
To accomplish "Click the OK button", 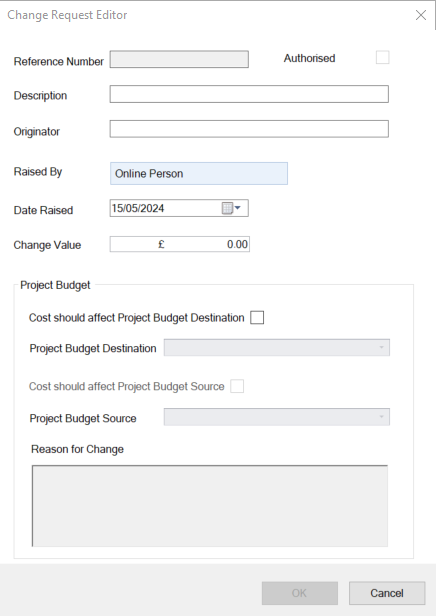I will (300, 593).
